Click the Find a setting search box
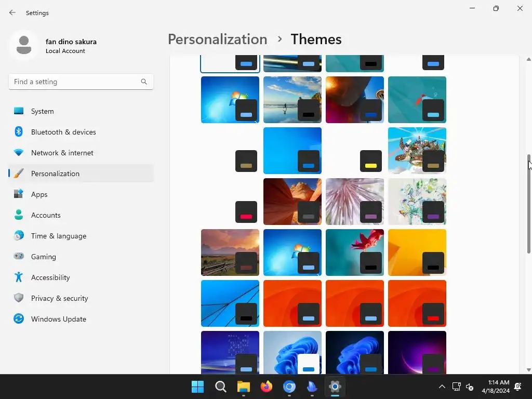 click(x=81, y=82)
